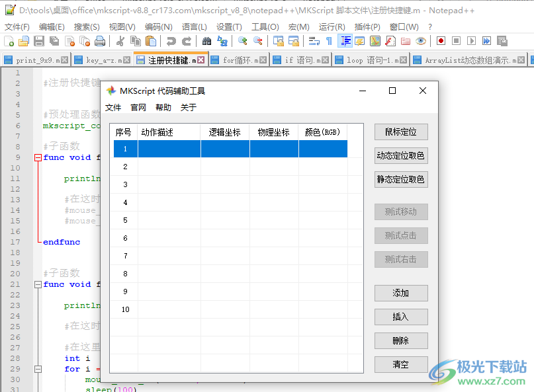534x392 pixels.
Task: Click the 添加 button
Action: (401, 294)
